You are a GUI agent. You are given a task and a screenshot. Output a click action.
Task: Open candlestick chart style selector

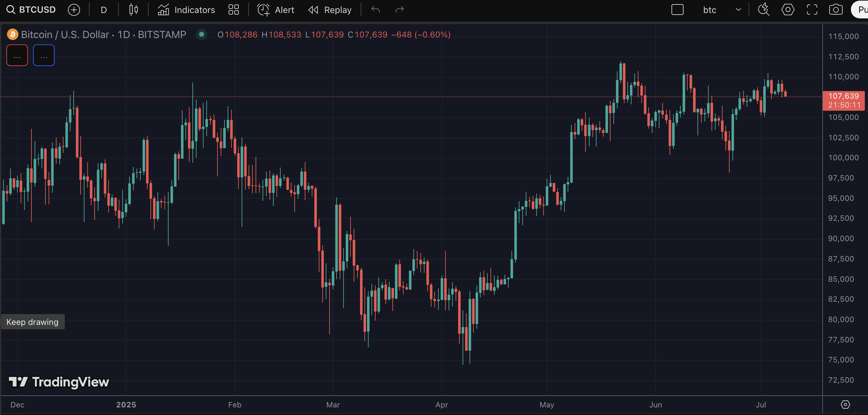[133, 10]
